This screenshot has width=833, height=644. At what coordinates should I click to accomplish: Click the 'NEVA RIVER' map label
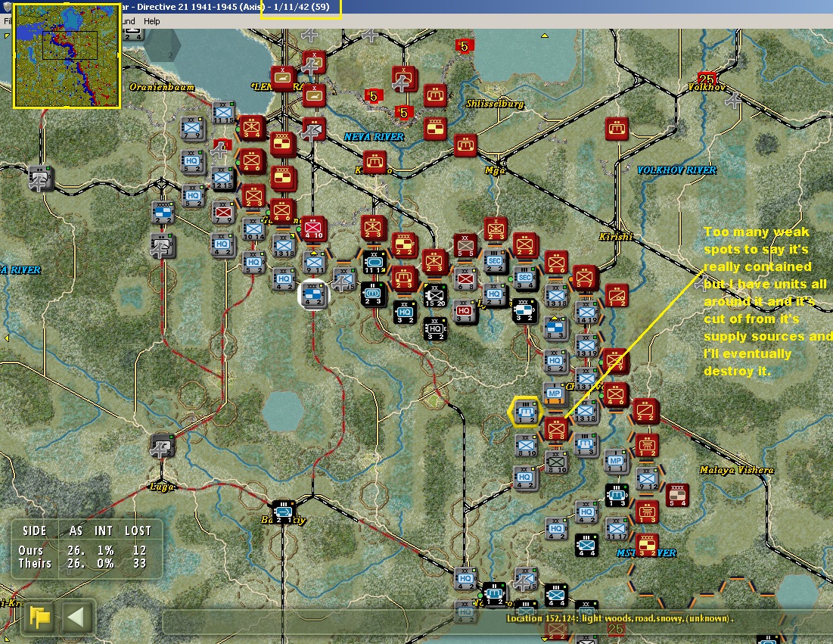[374, 136]
